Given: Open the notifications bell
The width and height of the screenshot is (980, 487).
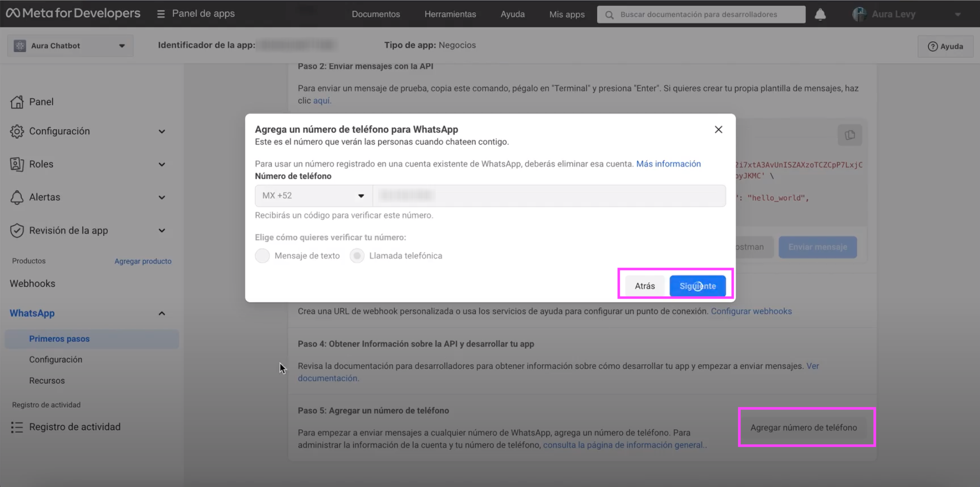Looking at the screenshot, I should pyautogui.click(x=820, y=14).
